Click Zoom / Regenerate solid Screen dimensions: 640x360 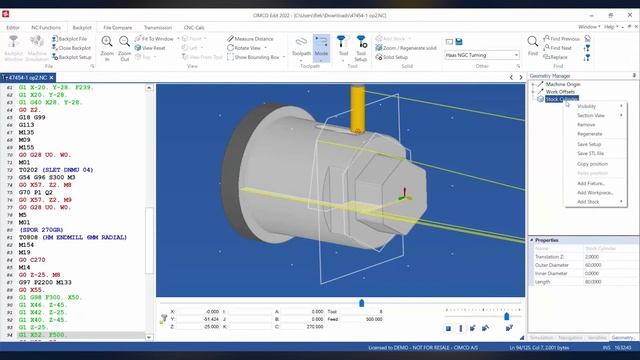(x=406, y=48)
